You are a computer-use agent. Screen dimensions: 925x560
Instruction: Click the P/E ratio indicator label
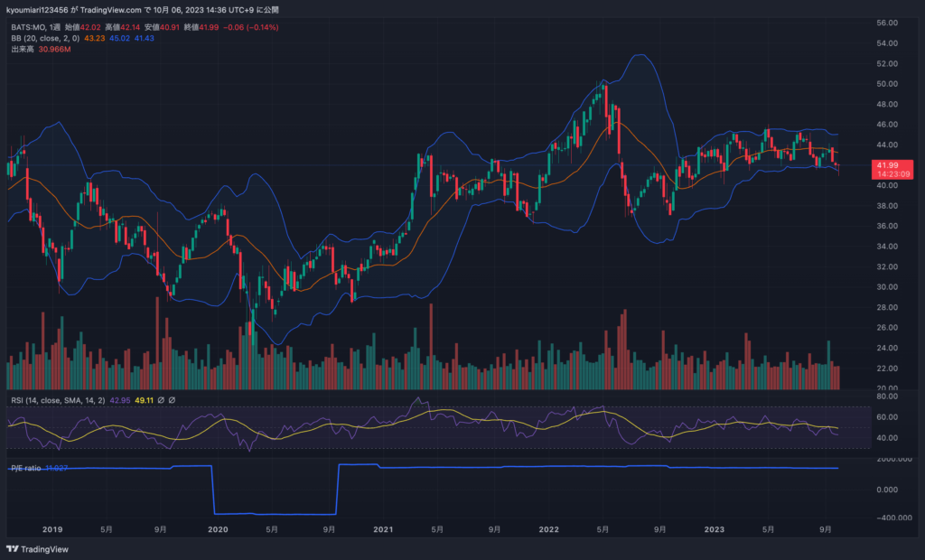click(x=26, y=468)
